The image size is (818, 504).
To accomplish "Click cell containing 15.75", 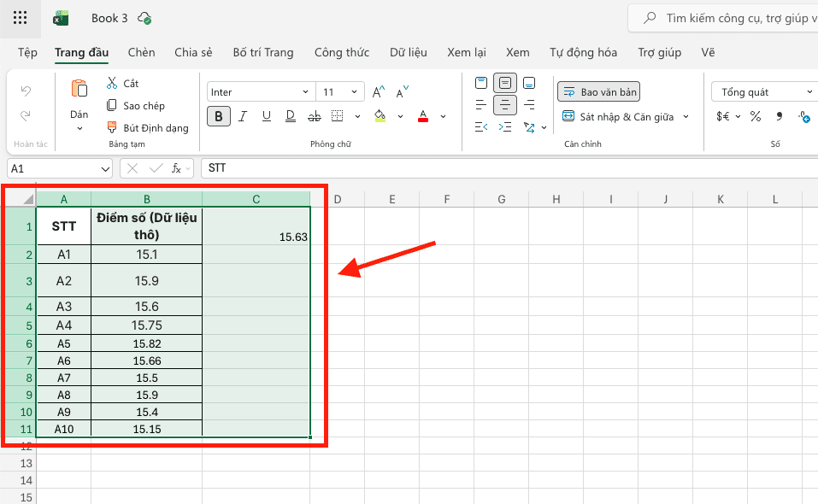I will pos(147,325).
